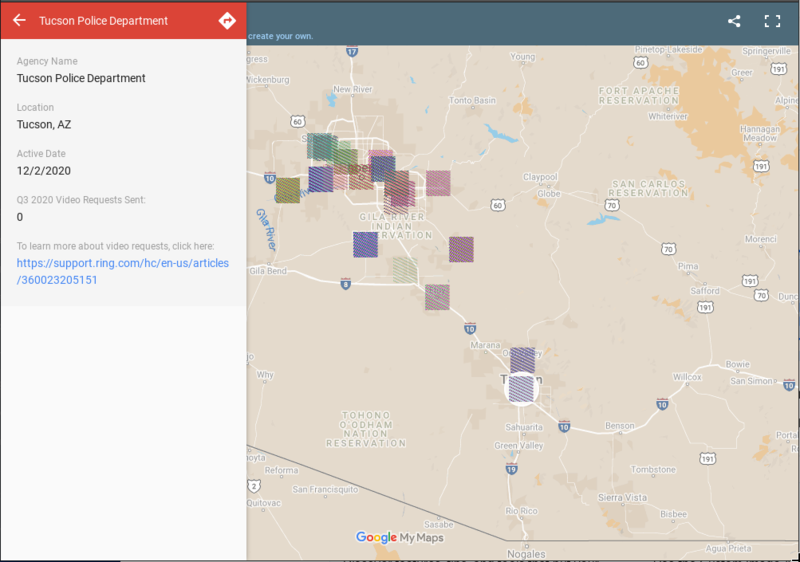Click the Interstate 8 shield on map

(345, 284)
